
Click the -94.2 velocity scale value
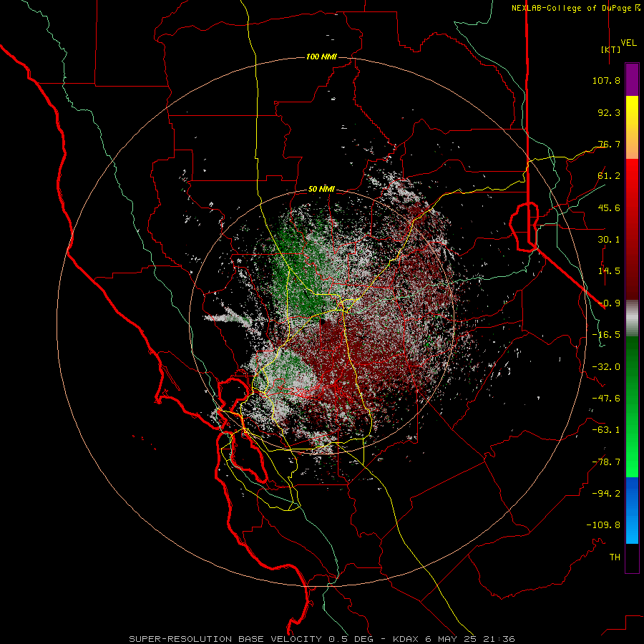(x=606, y=494)
